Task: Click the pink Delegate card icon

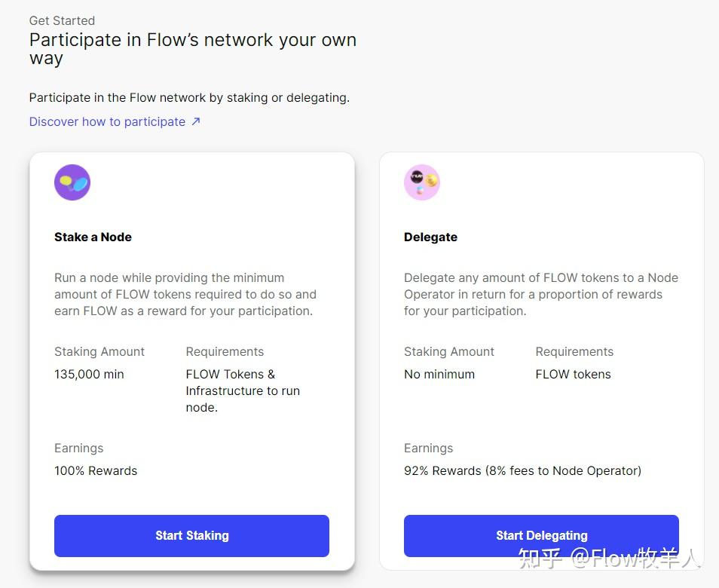Action: point(422,182)
